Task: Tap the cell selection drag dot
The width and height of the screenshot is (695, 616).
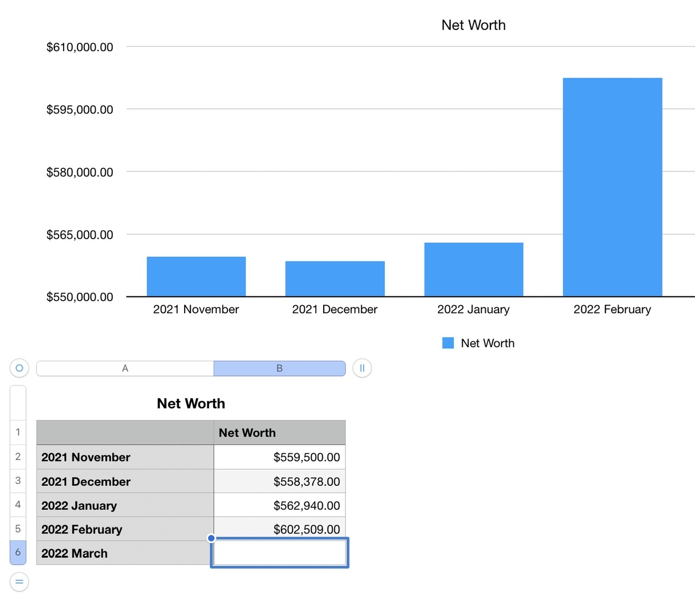Action: [x=211, y=538]
